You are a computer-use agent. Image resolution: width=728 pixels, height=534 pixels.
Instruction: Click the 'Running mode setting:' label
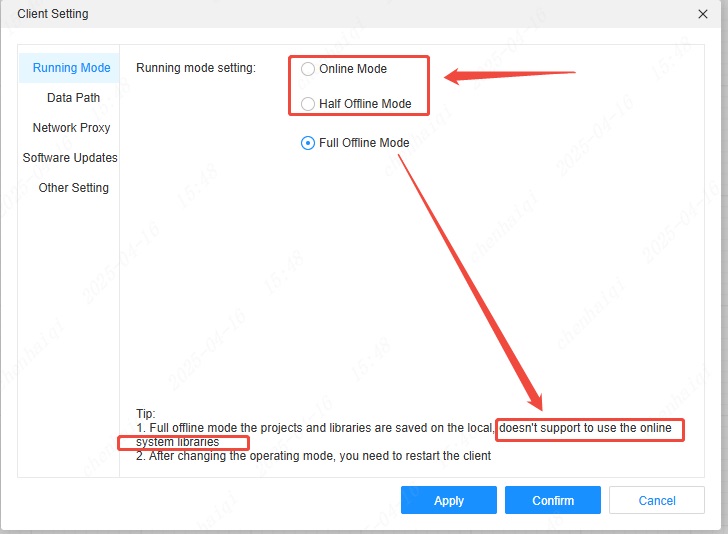[x=196, y=68]
